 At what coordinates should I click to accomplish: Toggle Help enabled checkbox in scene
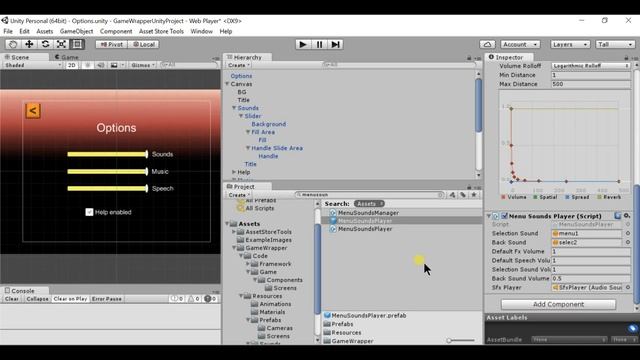tap(89, 212)
